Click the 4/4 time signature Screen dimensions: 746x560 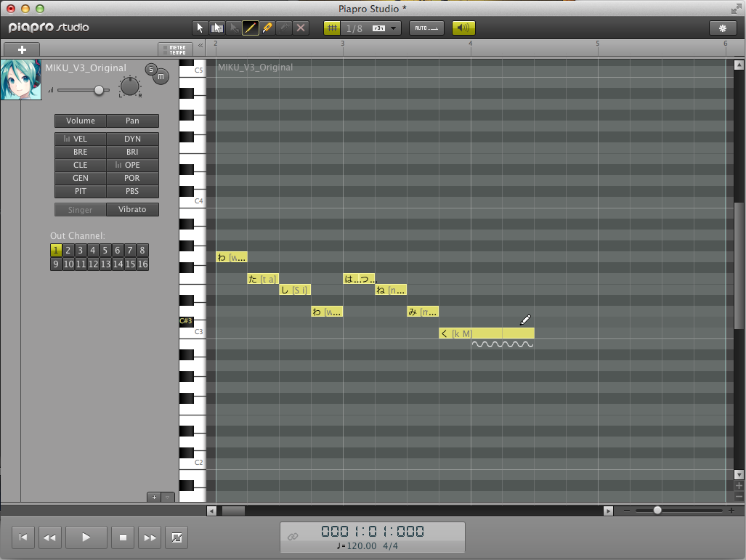pyautogui.click(x=390, y=546)
